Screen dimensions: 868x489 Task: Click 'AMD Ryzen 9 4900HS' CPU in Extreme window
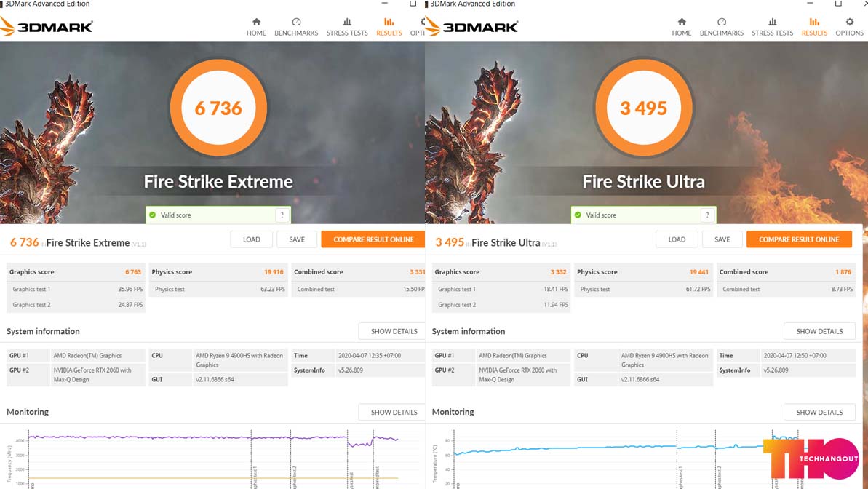click(x=239, y=360)
